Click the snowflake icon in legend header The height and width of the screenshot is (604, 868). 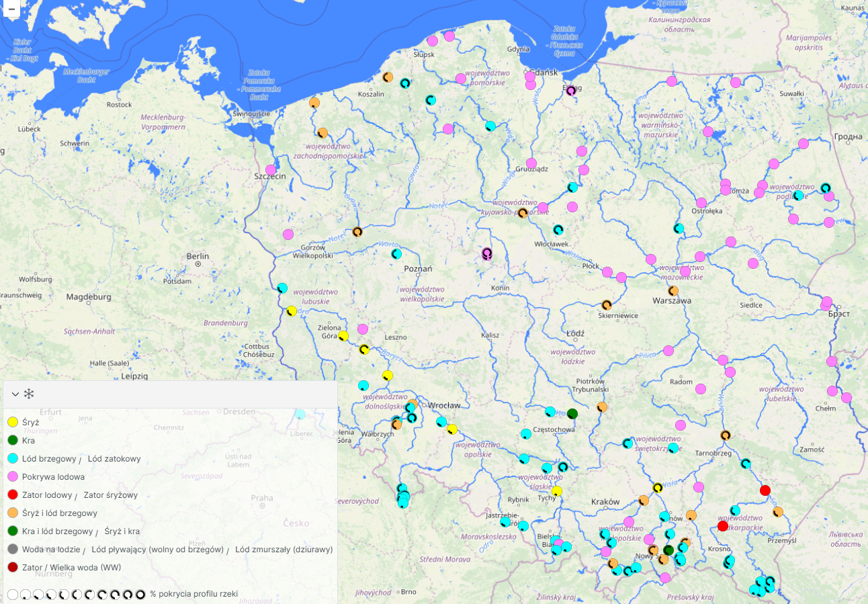click(x=29, y=394)
